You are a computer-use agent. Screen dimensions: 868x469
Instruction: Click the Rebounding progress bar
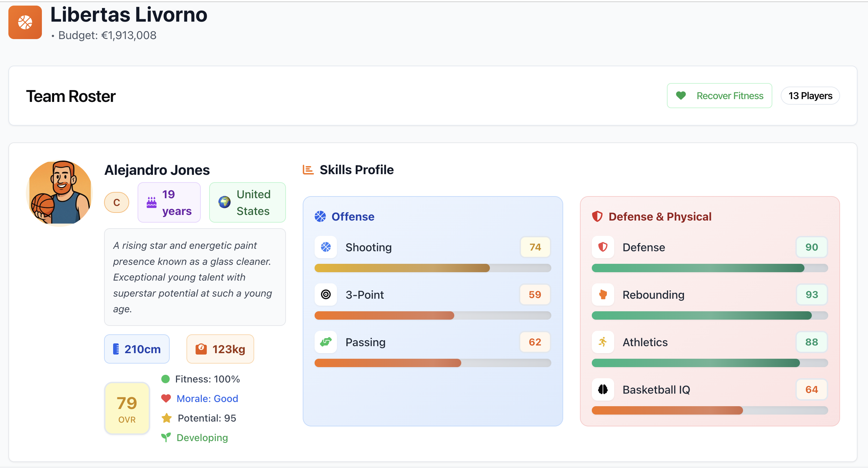point(709,315)
